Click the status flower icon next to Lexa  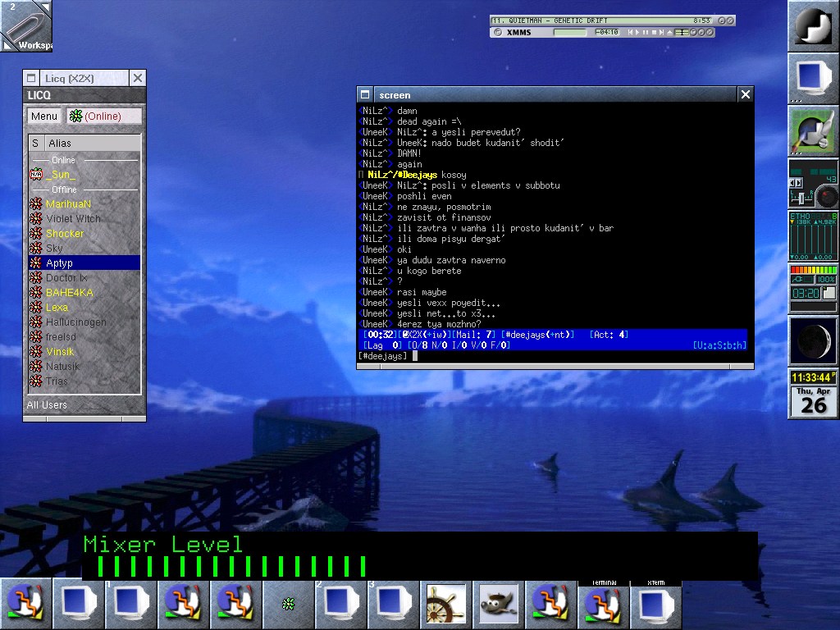pyautogui.click(x=36, y=308)
